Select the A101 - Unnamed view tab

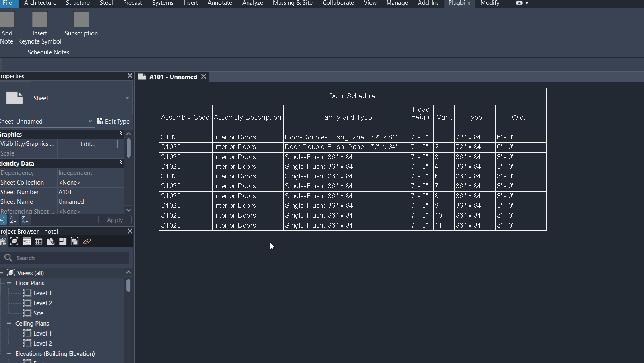click(173, 77)
